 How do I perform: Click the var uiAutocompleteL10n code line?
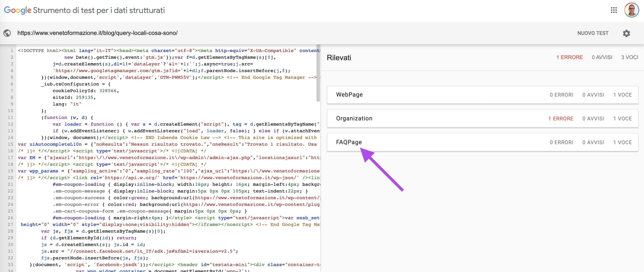click(169, 144)
